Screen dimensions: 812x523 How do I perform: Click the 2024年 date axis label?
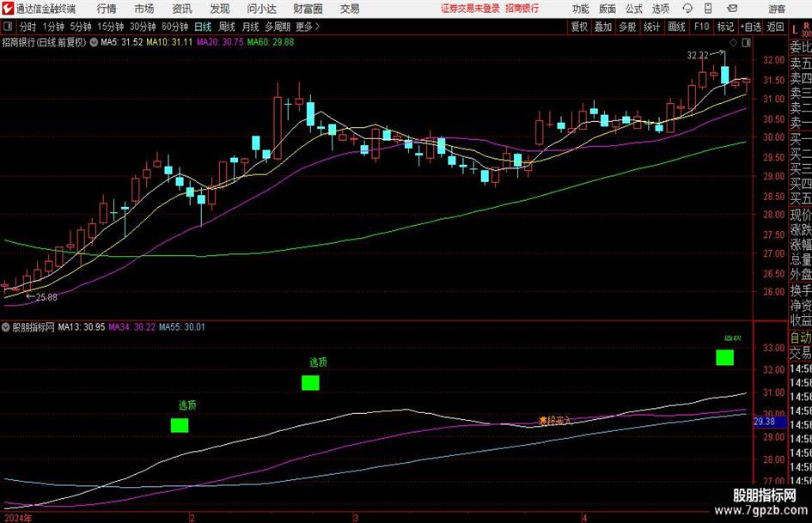17,518
